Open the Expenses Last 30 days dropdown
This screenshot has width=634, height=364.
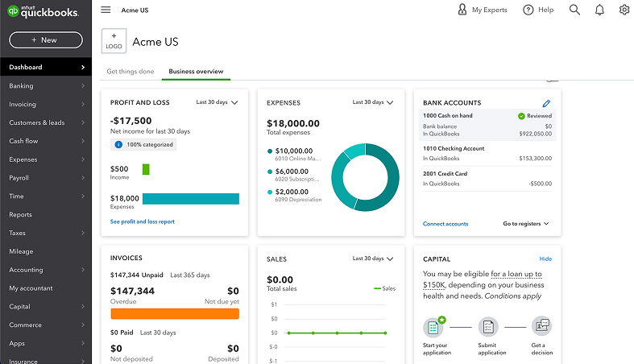[373, 102]
